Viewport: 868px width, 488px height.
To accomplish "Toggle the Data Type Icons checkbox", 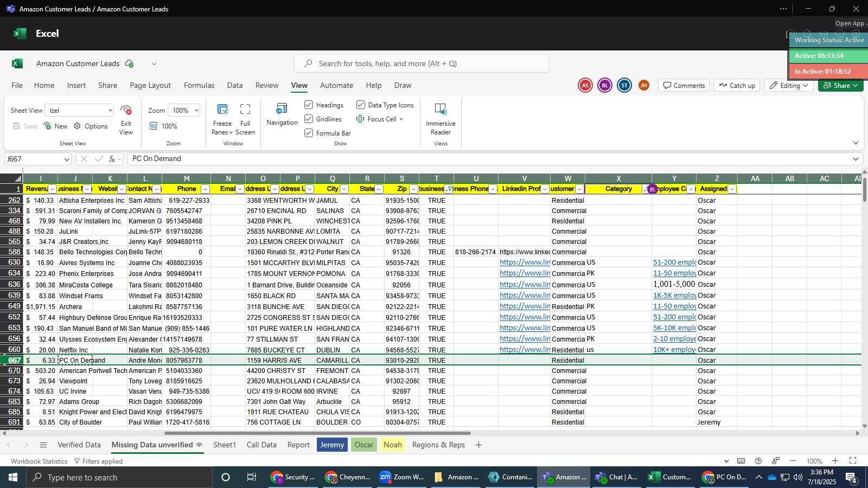I will click(x=361, y=105).
